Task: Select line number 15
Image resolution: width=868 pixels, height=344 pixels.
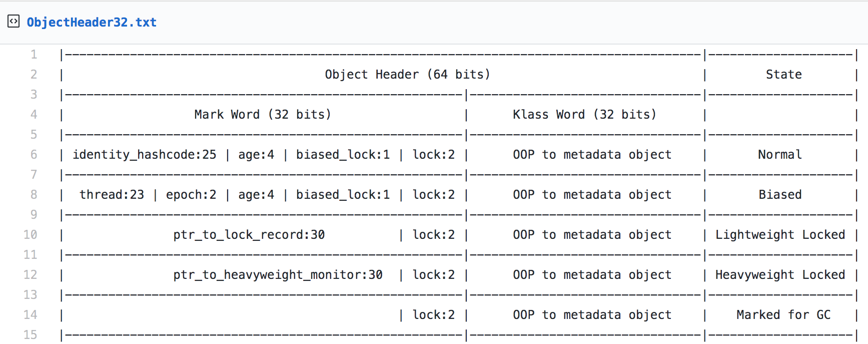Action: 30,334
